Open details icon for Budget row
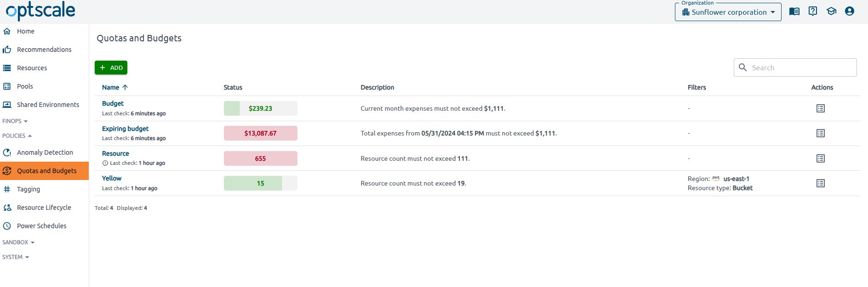The image size is (868, 287). 821,108
